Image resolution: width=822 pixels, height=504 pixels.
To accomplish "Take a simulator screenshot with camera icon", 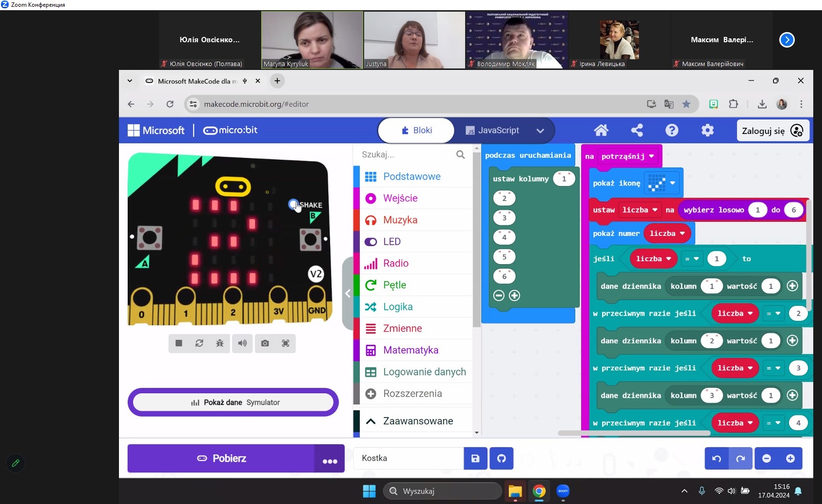I will [x=265, y=343].
